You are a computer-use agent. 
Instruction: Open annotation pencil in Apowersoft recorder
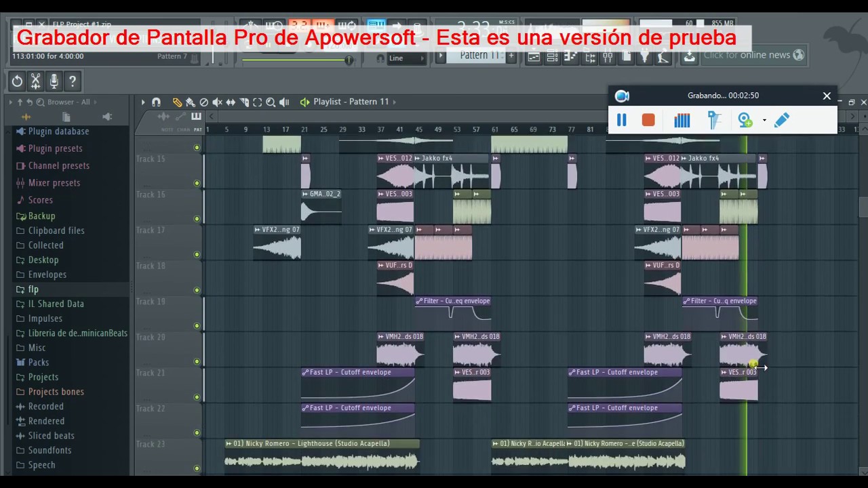pos(781,120)
